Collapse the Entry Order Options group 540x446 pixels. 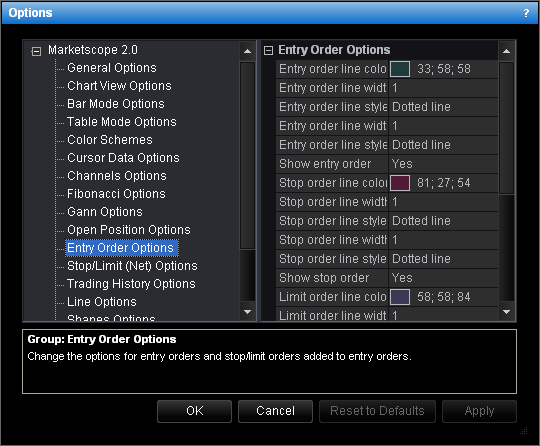(268, 51)
